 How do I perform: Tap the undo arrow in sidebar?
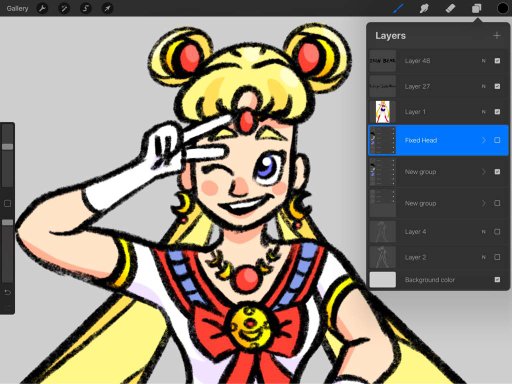click(x=7, y=293)
